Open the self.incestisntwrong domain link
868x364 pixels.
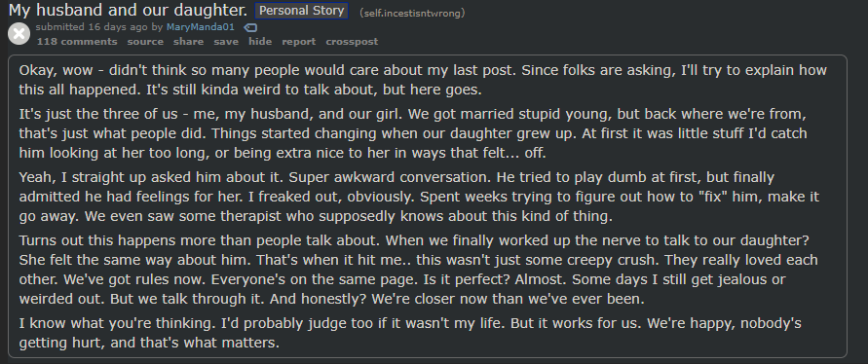point(412,13)
